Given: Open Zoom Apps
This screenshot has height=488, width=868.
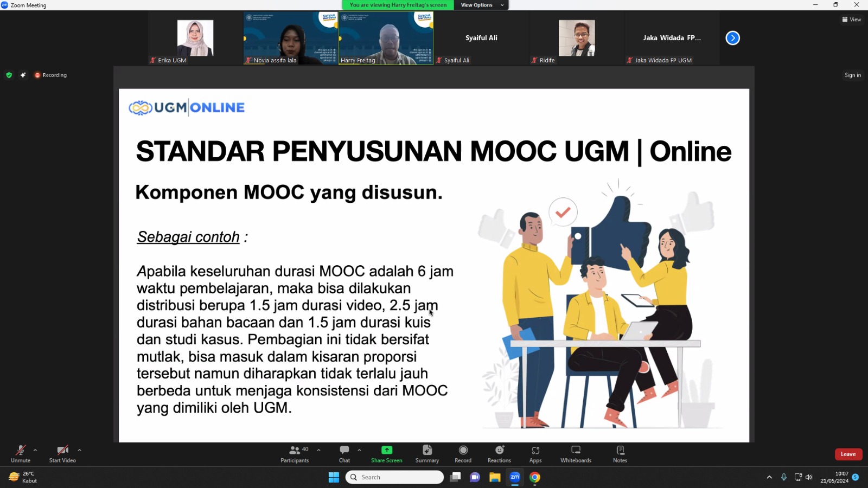Looking at the screenshot, I should (x=535, y=453).
